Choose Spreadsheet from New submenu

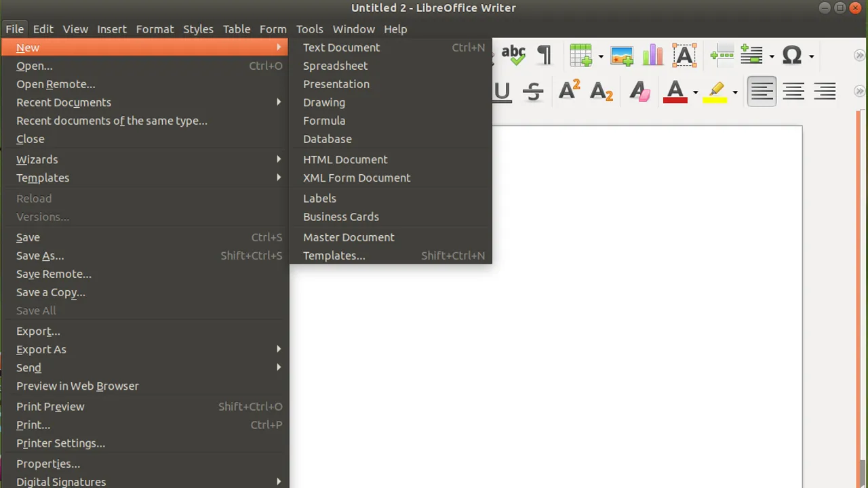click(x=391, y=66)
